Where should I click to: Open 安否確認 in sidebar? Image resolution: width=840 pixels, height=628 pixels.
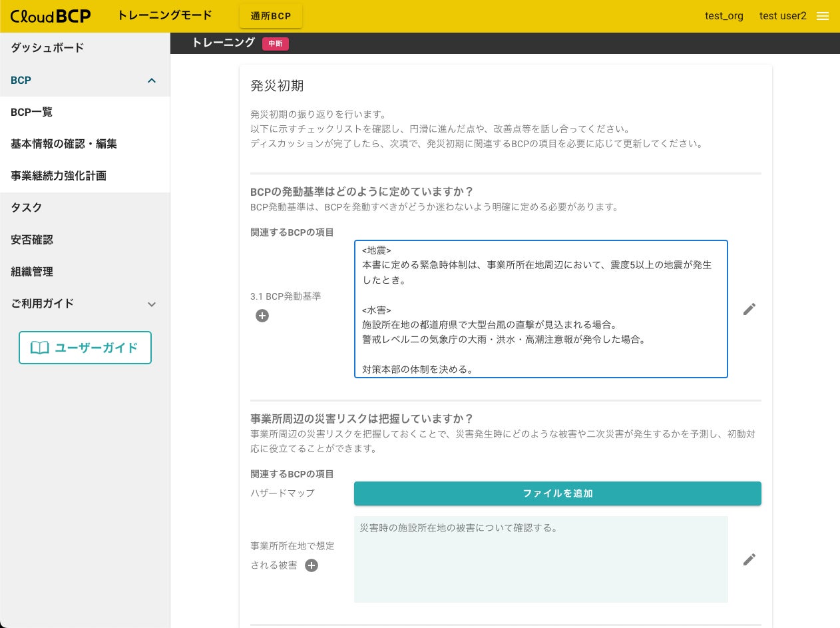click(32, 240)
